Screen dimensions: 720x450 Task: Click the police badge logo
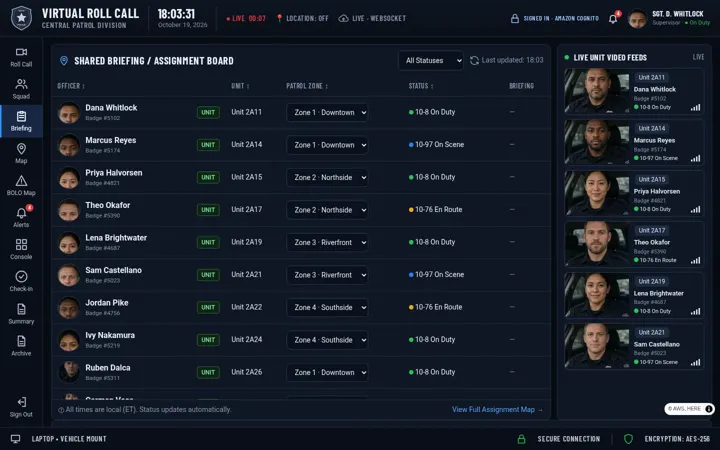pyautogui.click(x=21, y=18)
